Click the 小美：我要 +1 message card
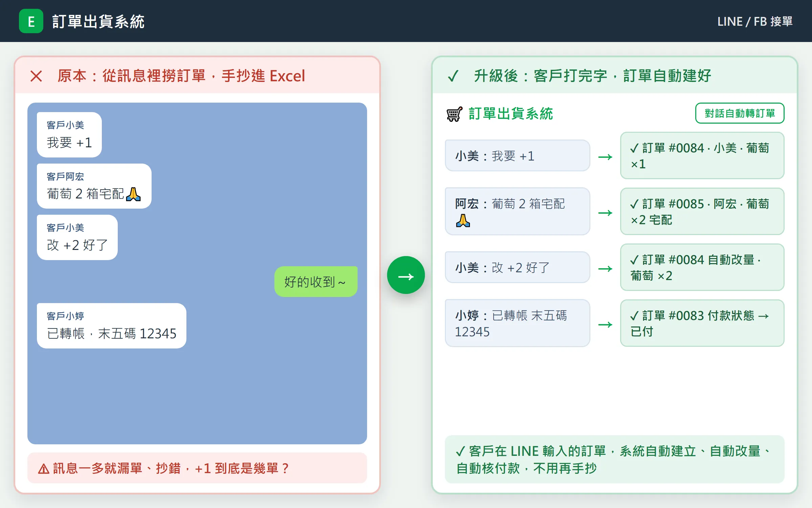812x508 pixels. tap(517, 155)
